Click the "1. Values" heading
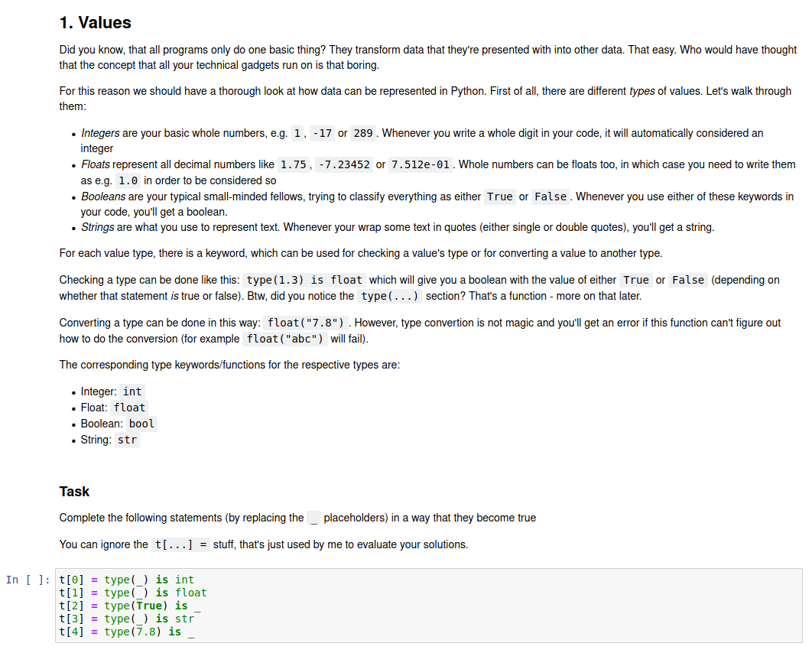Screen dimensions: 812x653 tap(96, 23)
